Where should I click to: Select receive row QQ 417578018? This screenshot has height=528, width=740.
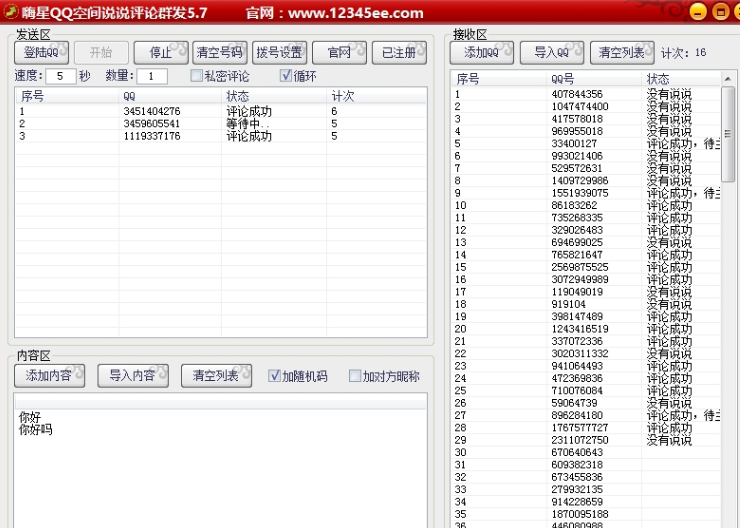586,118
